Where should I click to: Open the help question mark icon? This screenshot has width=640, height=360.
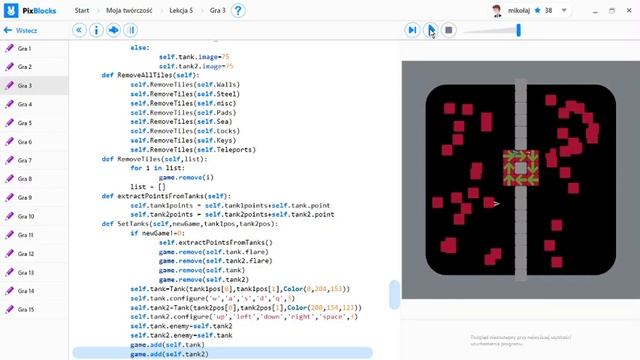(238, 11)
